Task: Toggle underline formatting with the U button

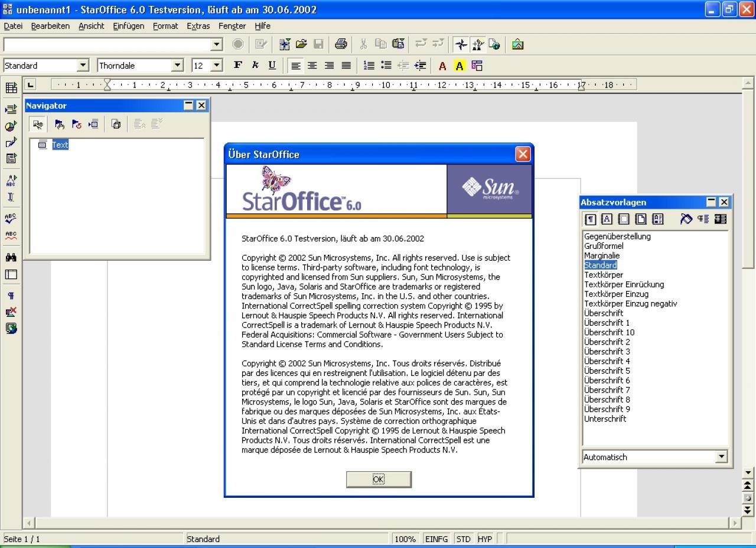Action: click(x=272, y=65)
